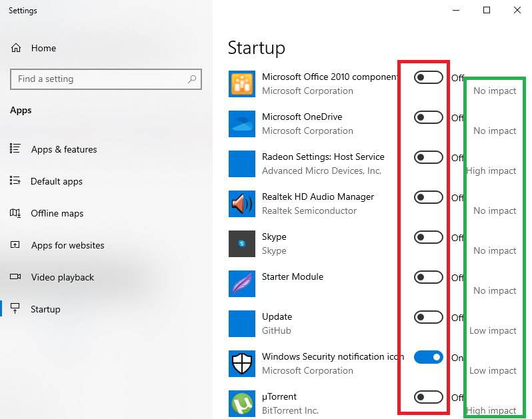Go to Offline maps section
Screen dimensions: 532x419
point(57,213)
